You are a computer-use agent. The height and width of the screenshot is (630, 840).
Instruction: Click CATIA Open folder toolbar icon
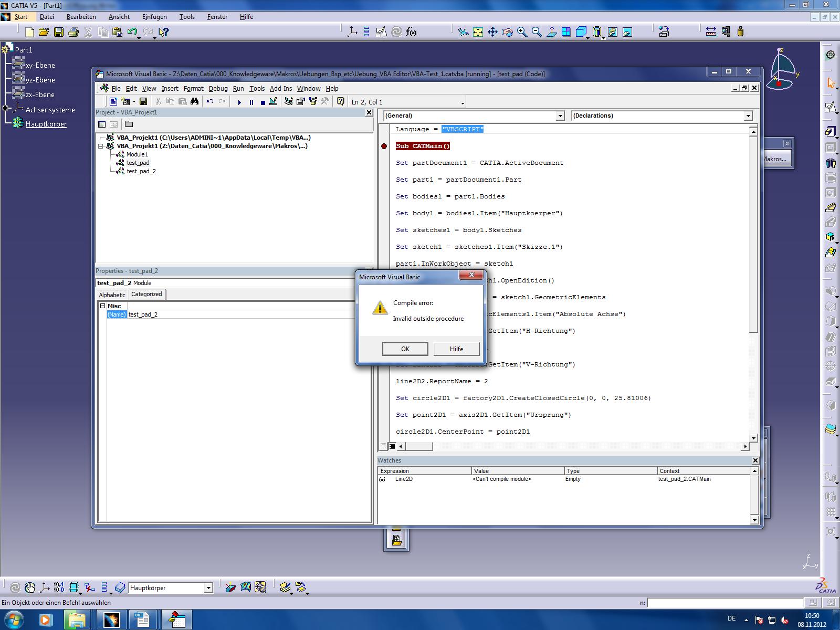(x=44, y=32)
